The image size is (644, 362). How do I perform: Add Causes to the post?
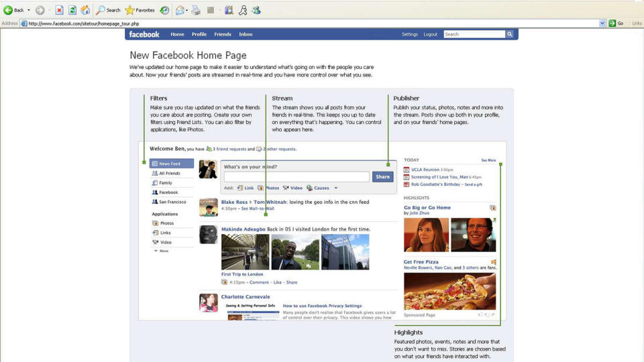pyautogui.click(x=317, y=188)
